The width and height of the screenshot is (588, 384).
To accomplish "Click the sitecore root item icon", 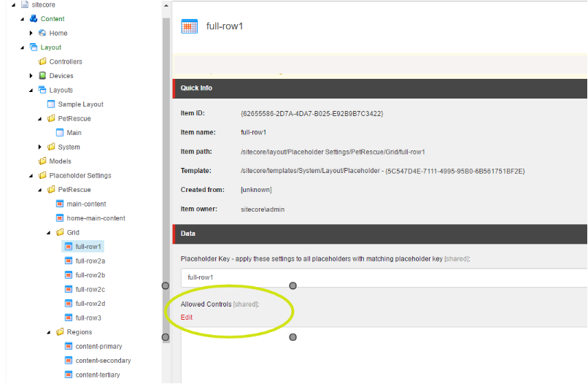I will pos(25,4).
